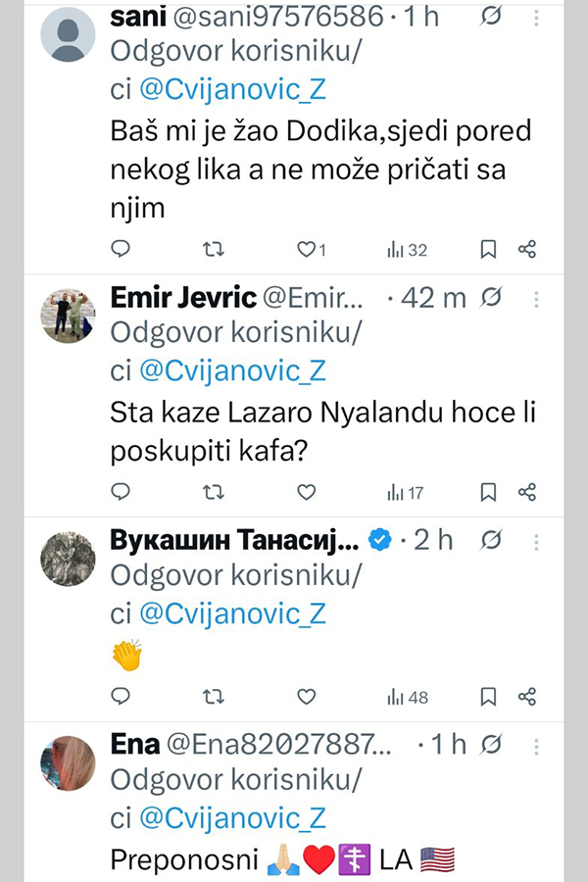Open more options on Emir Jevric's tweet
This screenshot has width=588, height=882.
click(535, 297)
